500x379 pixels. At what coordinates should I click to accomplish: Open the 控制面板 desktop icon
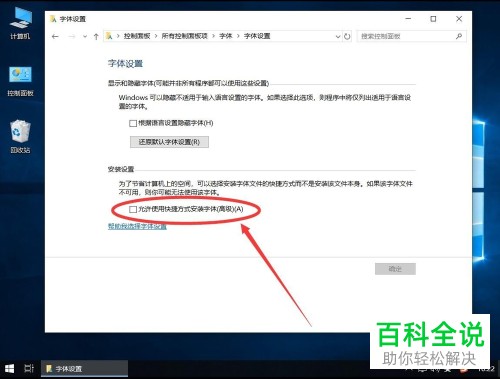[x=21, y=80]
